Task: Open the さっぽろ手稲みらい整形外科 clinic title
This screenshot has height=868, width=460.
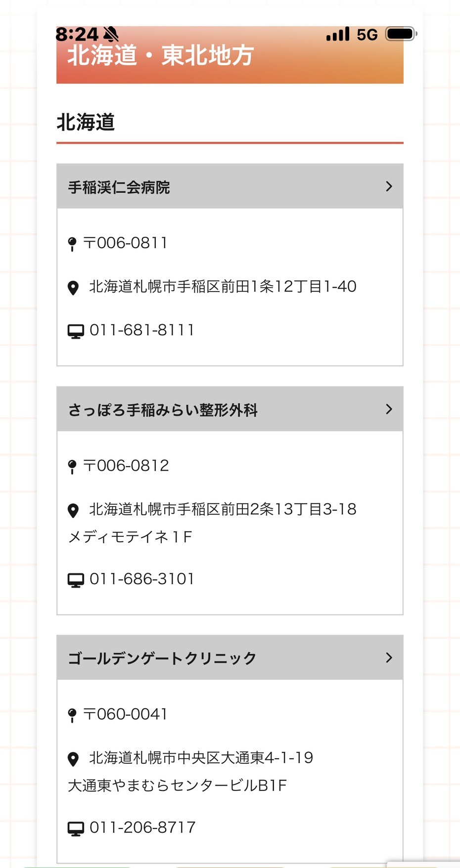Action: point(163,410)
